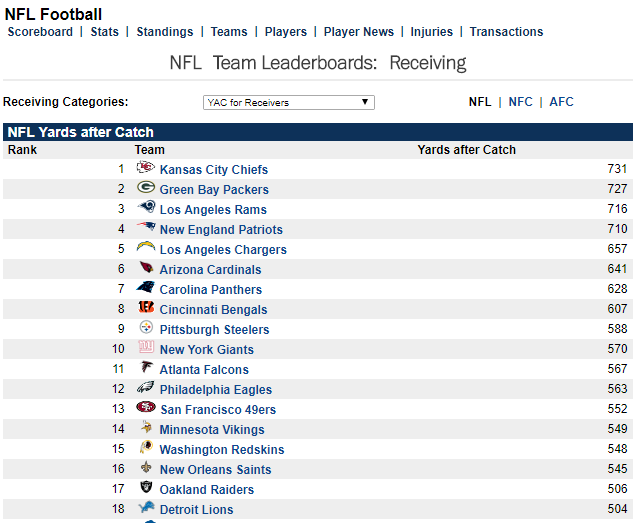Select the NFL conference filter
This screenshot has width=638, height=523.
[480, 102]
